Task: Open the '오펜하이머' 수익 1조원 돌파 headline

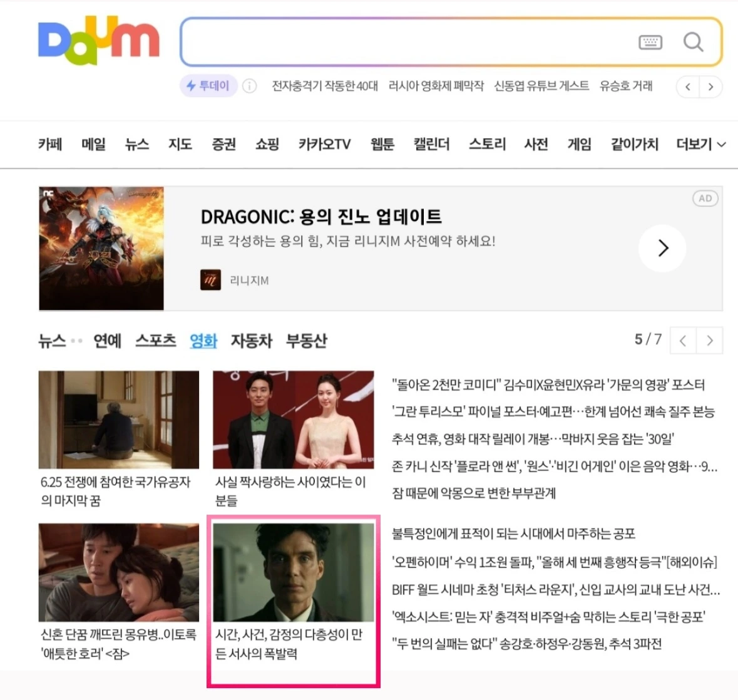Action: click(555, 562)
